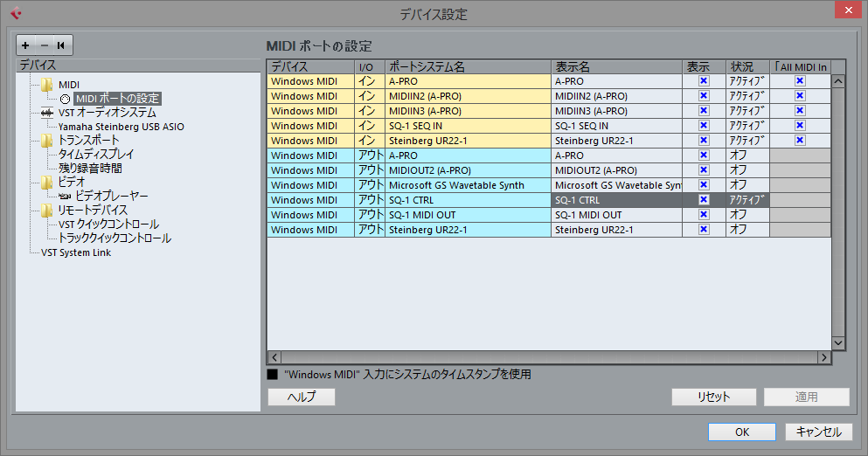The height and width of the screenshot is (456, 868).
Task: Click the ヘルプ button
Action: (x=302, y=397)
